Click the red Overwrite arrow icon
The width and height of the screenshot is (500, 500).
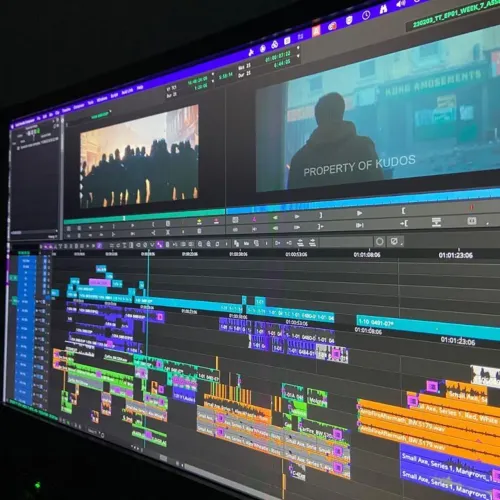point(216,220)
